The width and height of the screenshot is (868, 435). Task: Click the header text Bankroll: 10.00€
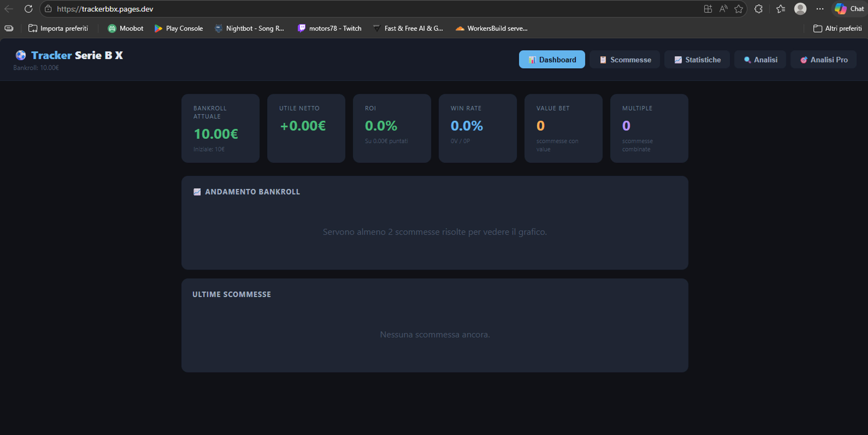pos(36,68)
